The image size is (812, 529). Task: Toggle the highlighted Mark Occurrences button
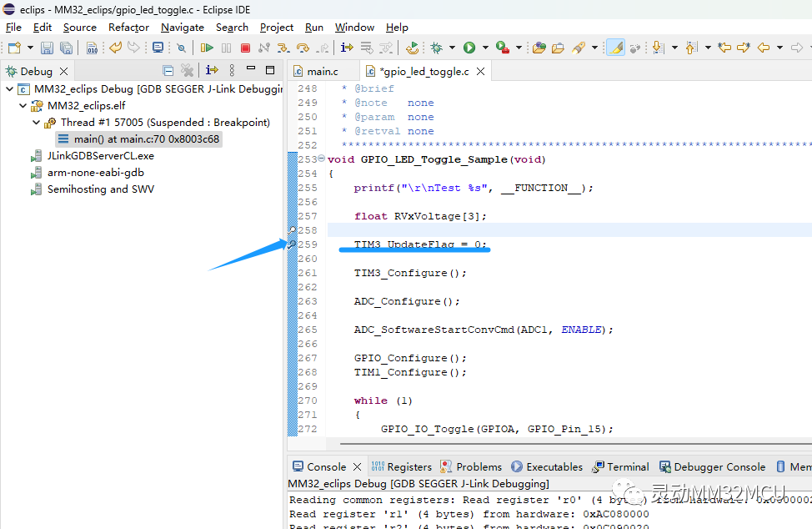(x=615, y=48)
